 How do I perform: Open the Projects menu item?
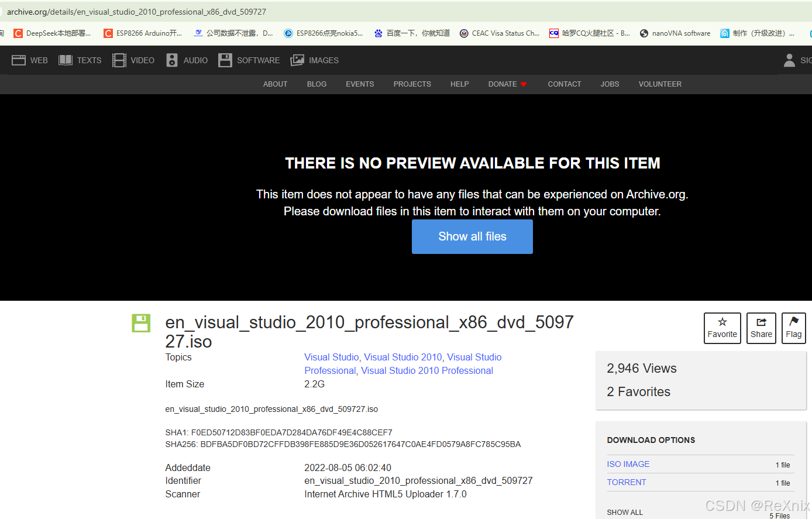[x=412, y=84]
